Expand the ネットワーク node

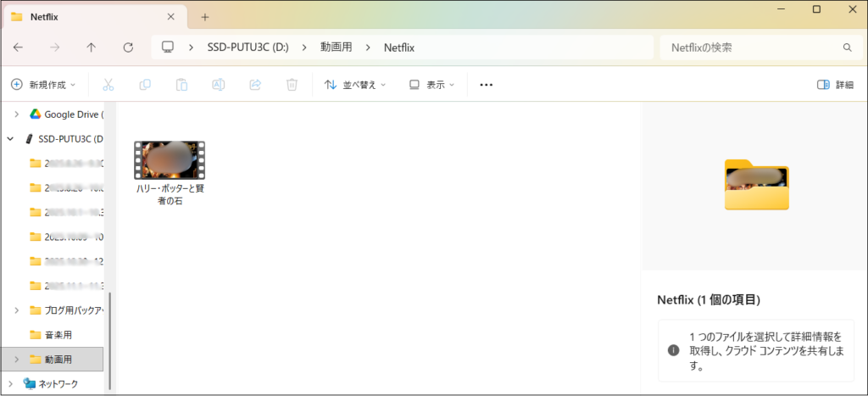click(10, 383)
